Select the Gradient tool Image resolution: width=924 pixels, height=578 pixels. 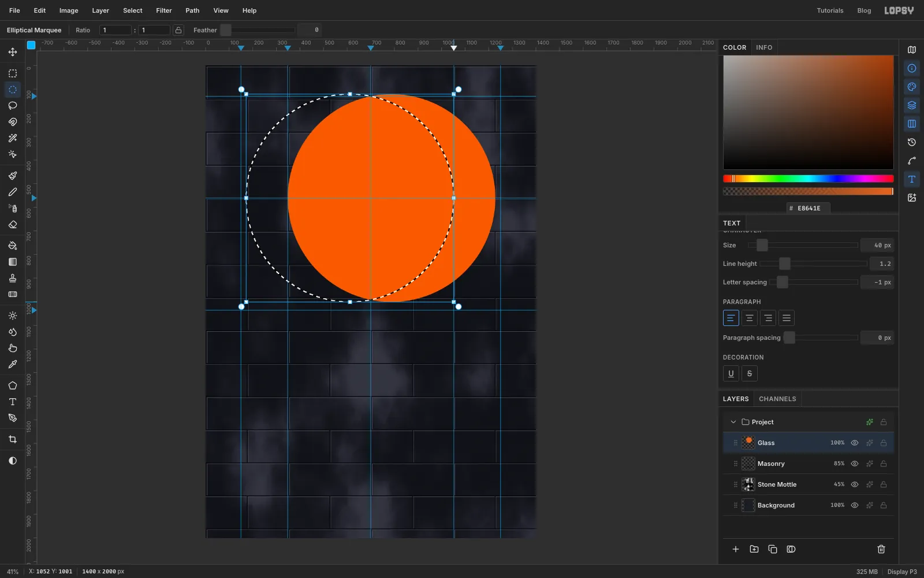tap(13, 262)
